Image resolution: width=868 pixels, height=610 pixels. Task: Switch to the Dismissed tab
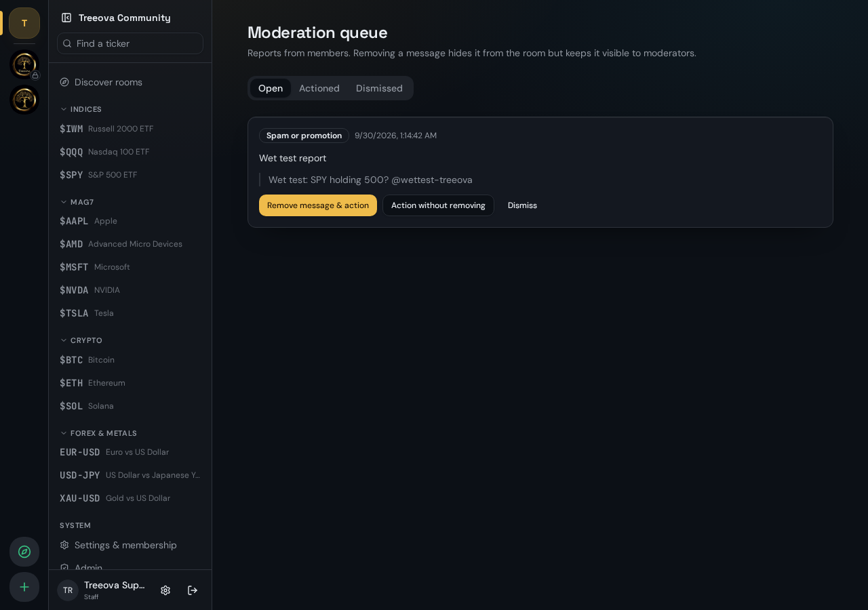[x=379, y=88]
